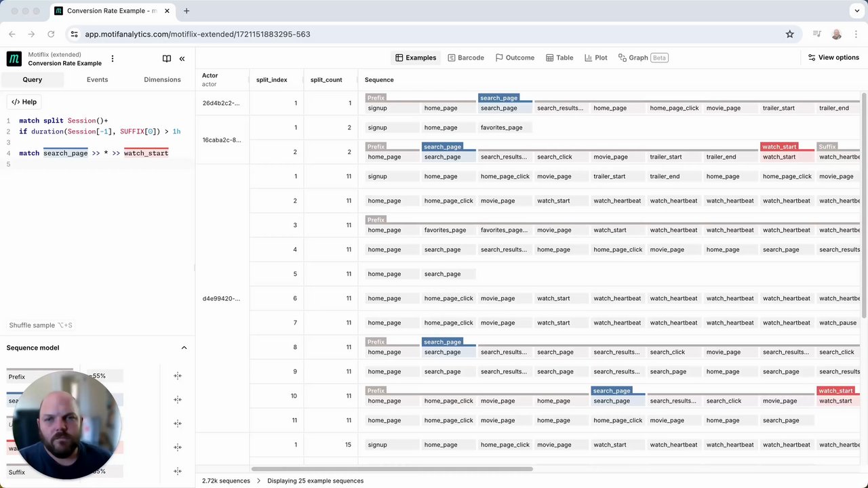The width and height of the screenshot is (868, 488).
Task: Click the watch_pause event chip
Action: 837,323
